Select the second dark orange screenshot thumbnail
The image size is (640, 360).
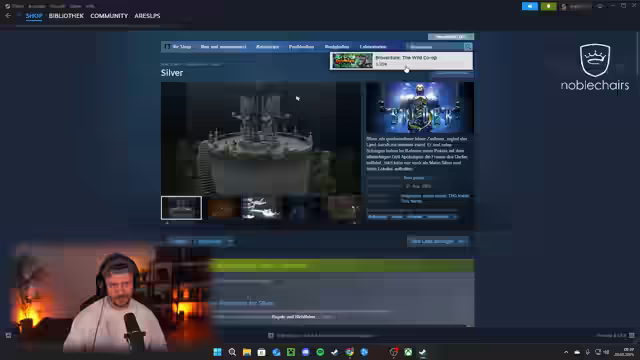click(x=223, y=208)
